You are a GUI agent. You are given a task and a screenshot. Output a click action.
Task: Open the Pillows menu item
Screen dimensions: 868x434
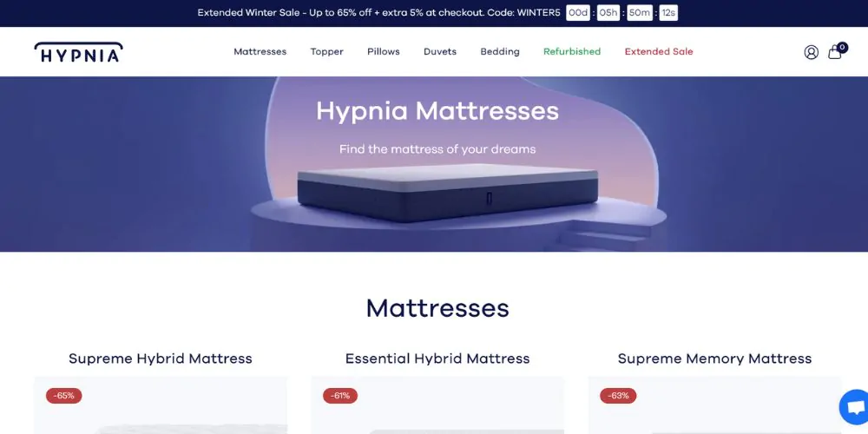(x=384, y=51)
